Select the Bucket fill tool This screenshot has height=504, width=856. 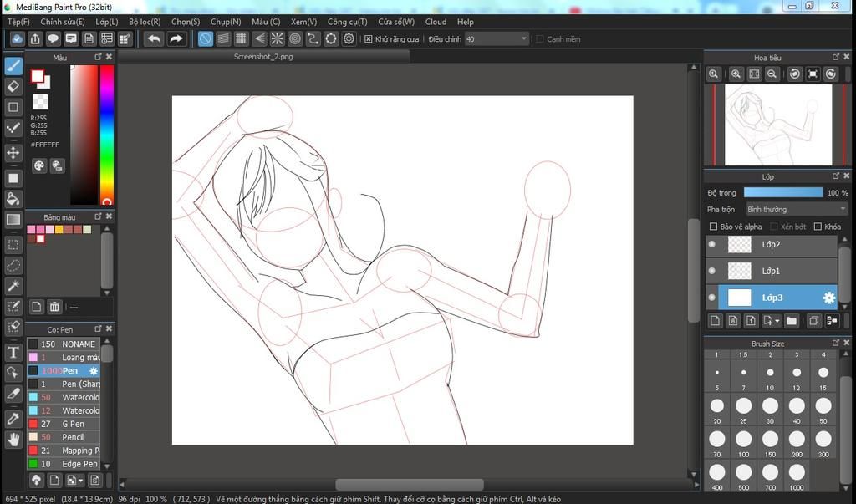13,199
